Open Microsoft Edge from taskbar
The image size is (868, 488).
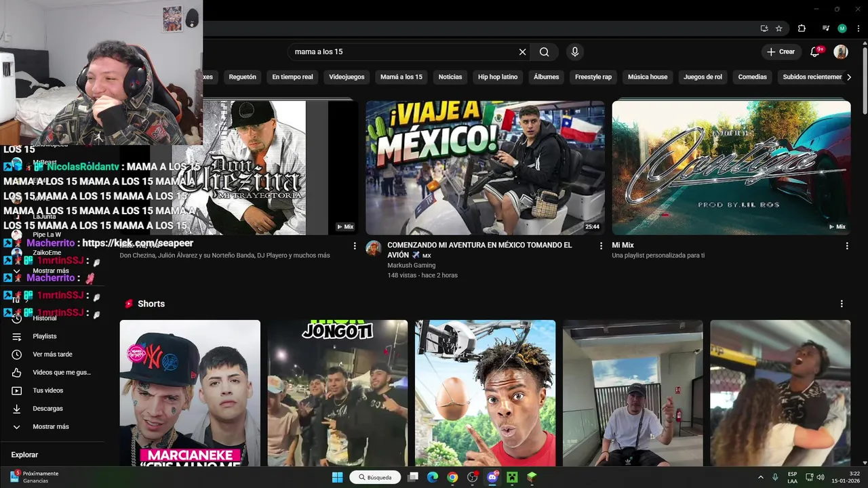(x=433, y=477)
